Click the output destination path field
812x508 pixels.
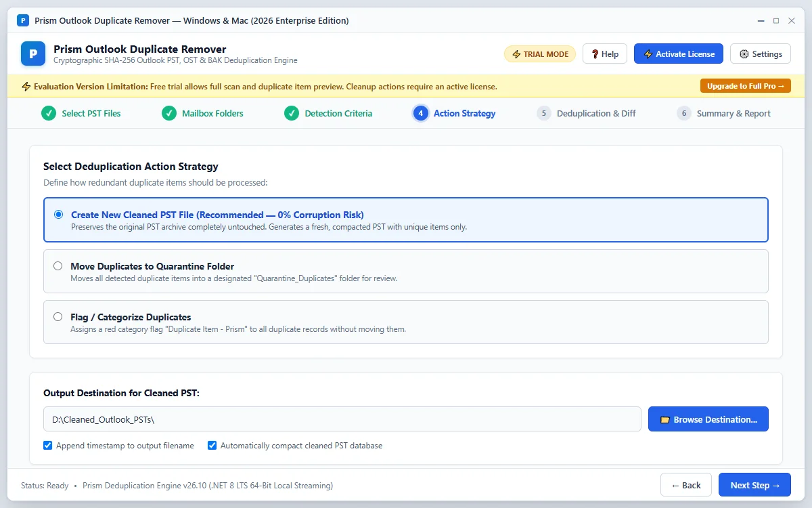pos(342,419)
